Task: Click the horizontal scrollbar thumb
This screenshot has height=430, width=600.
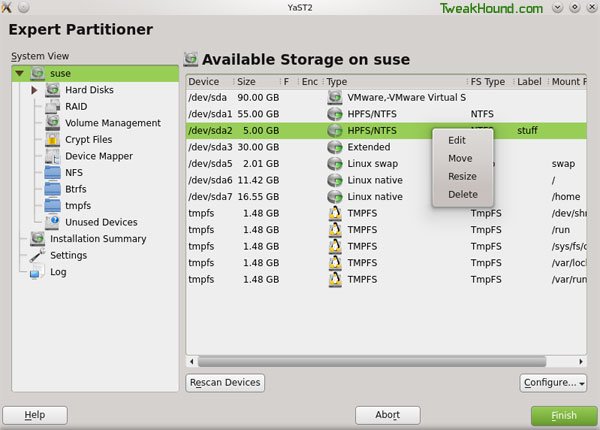Action: 372,361
